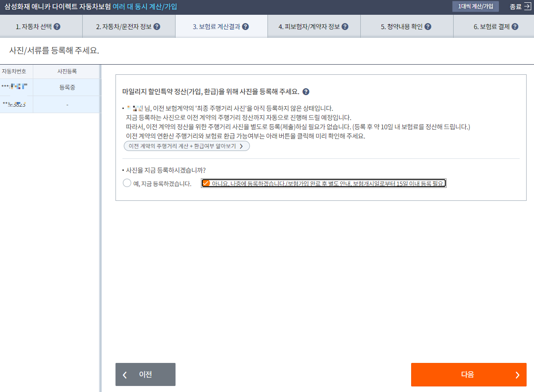Switch to tab 3. 보험료 계산결과
Viewport: 534px width, 392px height.
pos(221,26)
